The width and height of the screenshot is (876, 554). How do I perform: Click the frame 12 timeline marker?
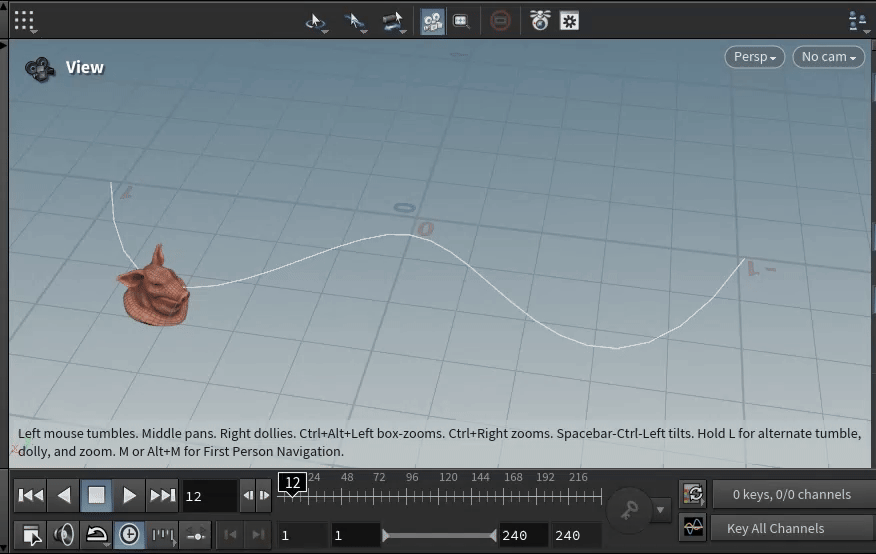[293, 483]
